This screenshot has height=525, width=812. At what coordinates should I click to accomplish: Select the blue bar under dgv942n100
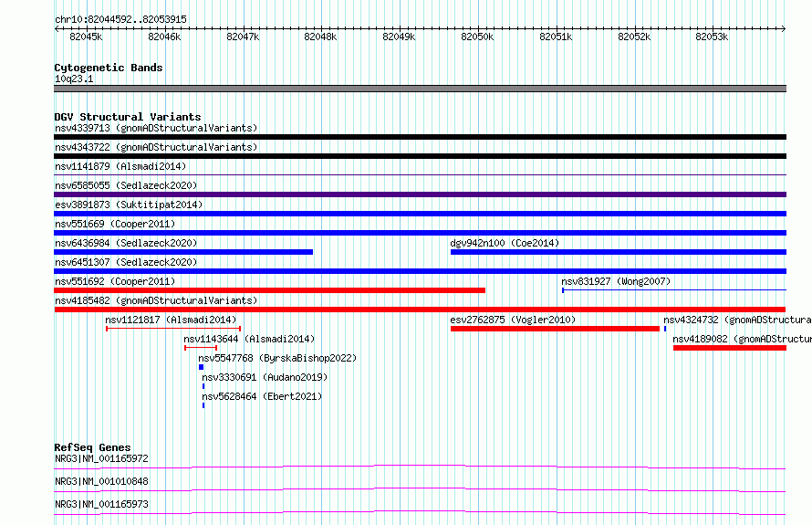coord(619,252)
